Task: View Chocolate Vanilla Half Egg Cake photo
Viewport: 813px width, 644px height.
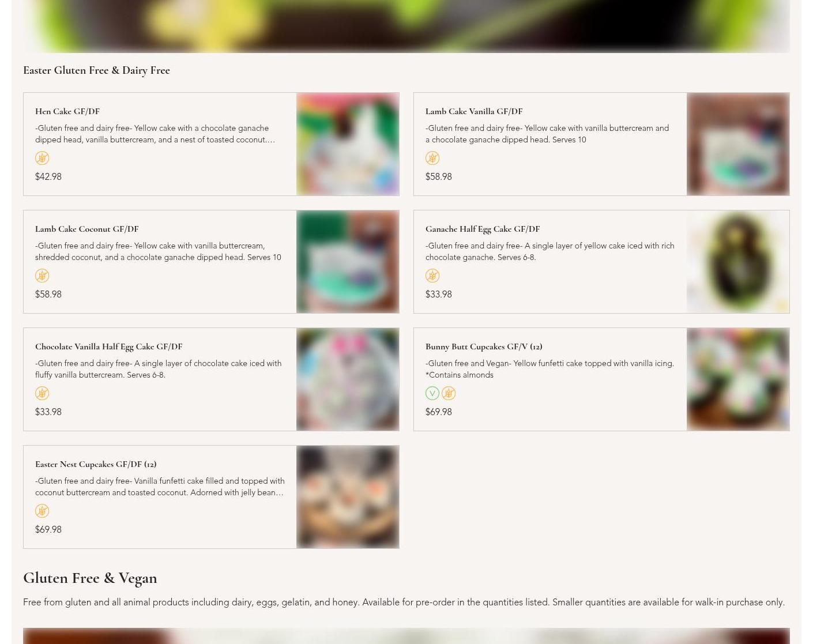Action: tap(348, 379)
